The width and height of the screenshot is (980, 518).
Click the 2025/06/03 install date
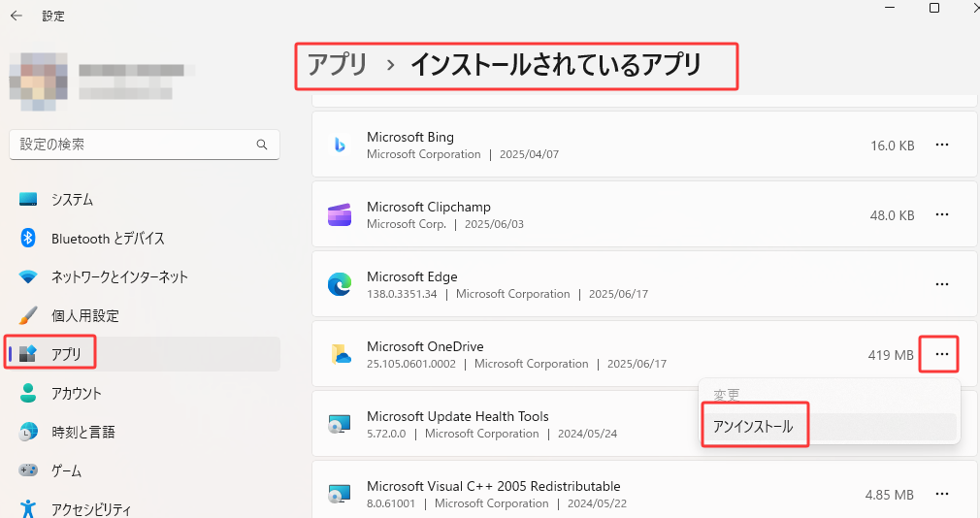click(x=495, y=224)
